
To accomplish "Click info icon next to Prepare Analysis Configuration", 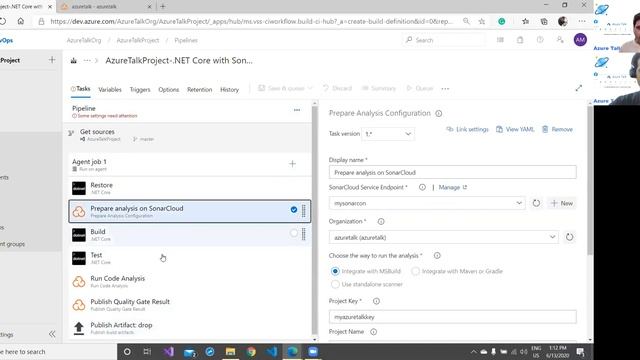I will tap(438, 113).
